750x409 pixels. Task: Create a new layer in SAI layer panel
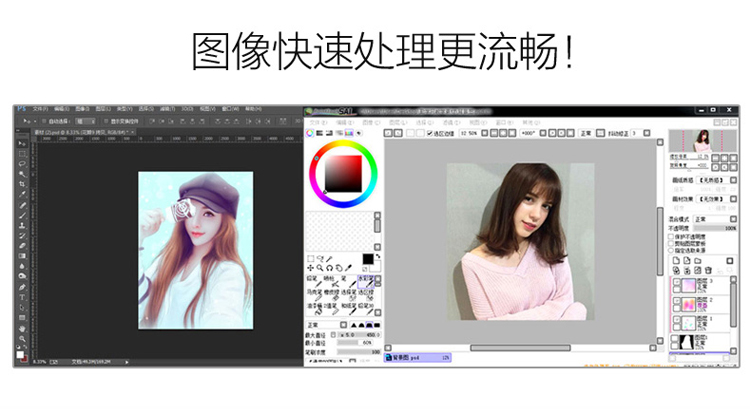tap(676, 261)
